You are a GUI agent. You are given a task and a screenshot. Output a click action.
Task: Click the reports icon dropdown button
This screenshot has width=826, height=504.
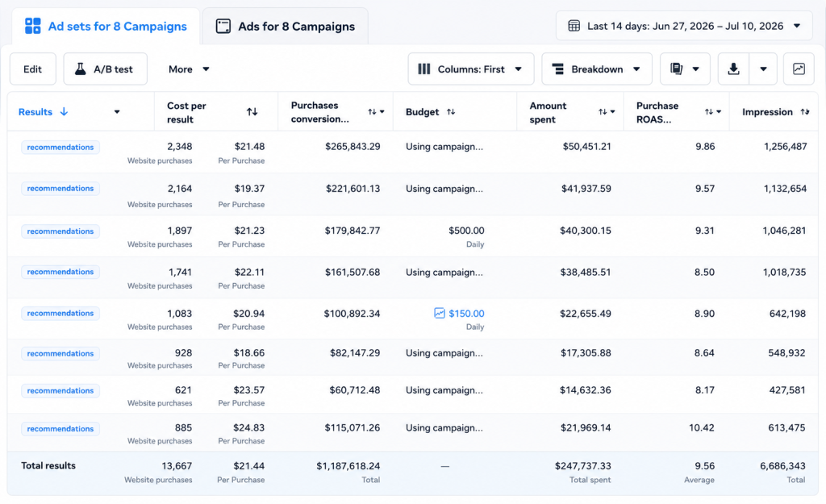(x=684, y=69)
